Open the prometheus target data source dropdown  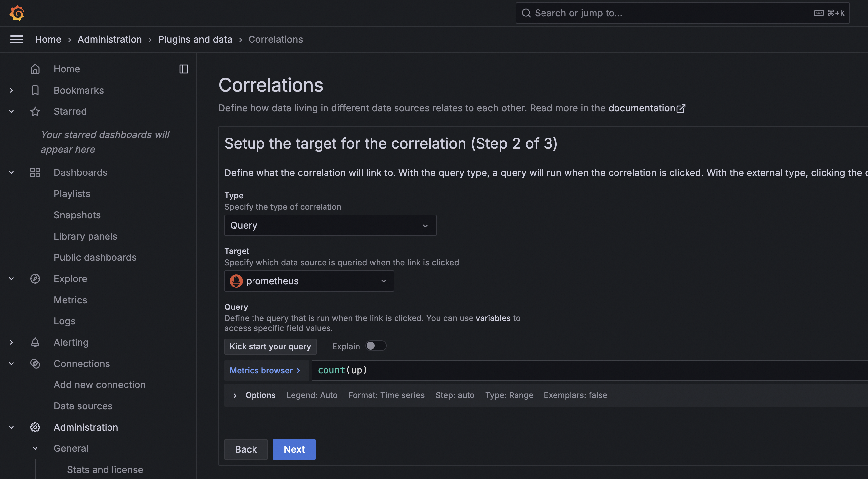coord(309,281)
